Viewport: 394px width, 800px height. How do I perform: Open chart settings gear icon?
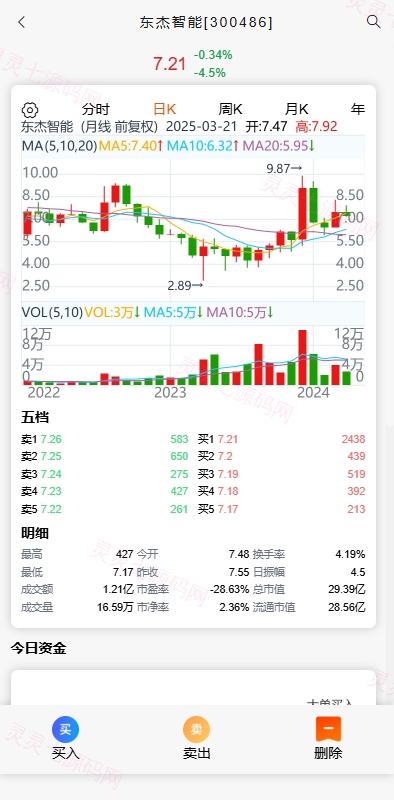coord(30,110)
